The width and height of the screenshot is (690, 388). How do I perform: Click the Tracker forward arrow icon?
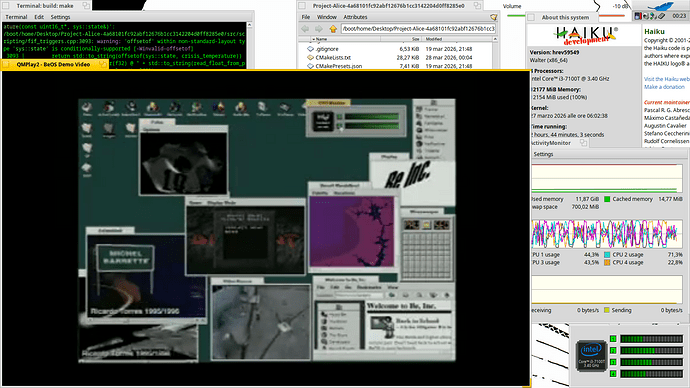pos(319,29)
